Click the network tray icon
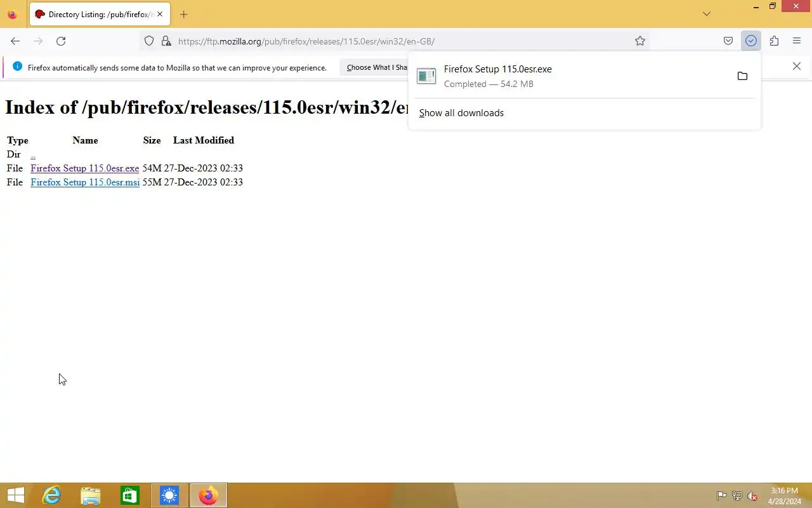This screenshot has width=812, height=508. point(737,496)
